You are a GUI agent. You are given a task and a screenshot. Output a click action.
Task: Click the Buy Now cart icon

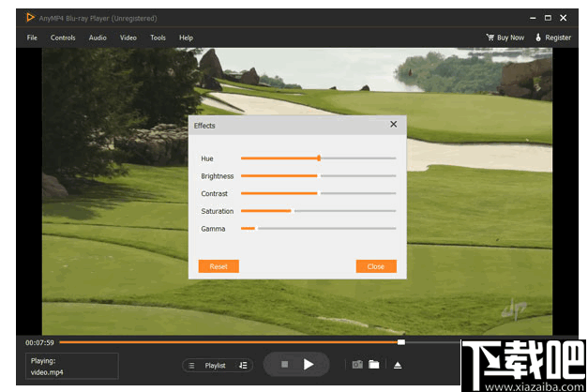(490, 38)
